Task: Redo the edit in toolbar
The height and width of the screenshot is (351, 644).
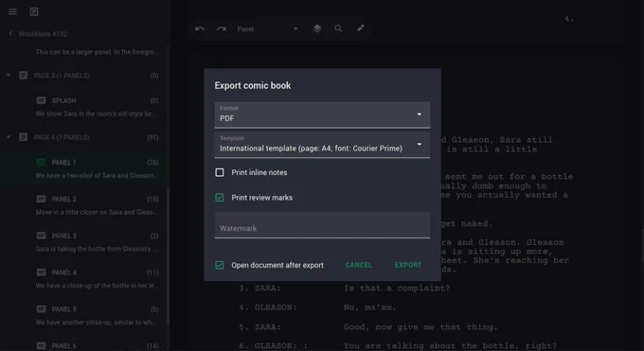Action: tap(222, 28)
